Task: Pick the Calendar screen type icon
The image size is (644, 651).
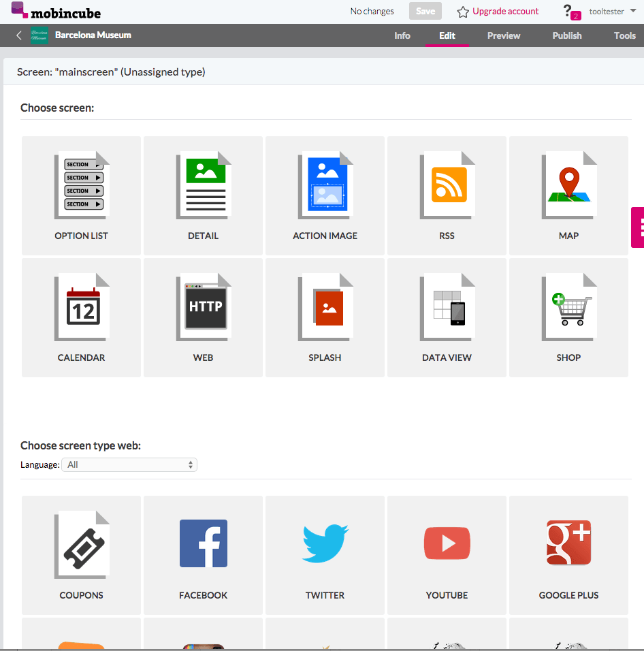Action: [82, 307]
